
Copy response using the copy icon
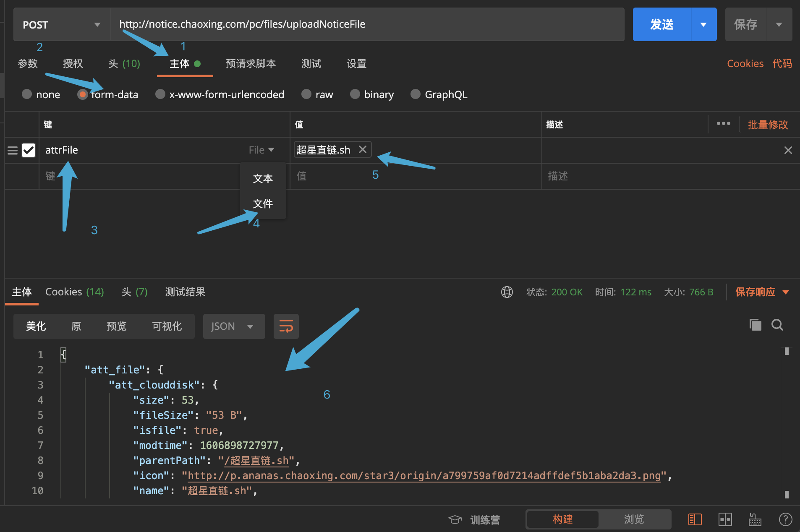click(x=755, y=325)
